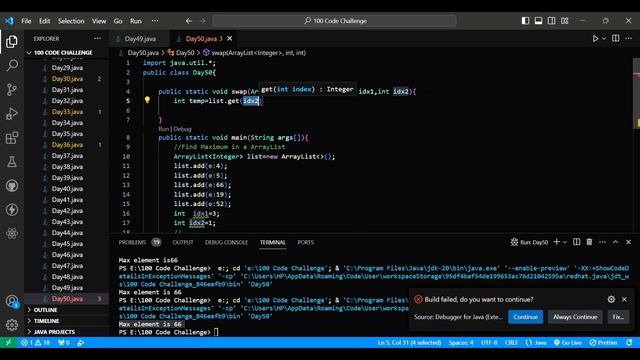Click Continue in build failed notification

coord(525,317)
